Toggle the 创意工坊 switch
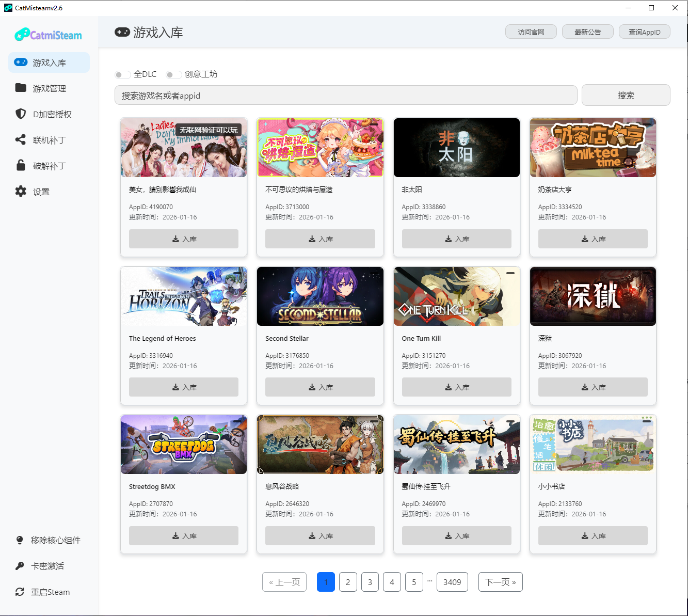 coord(173,74)
